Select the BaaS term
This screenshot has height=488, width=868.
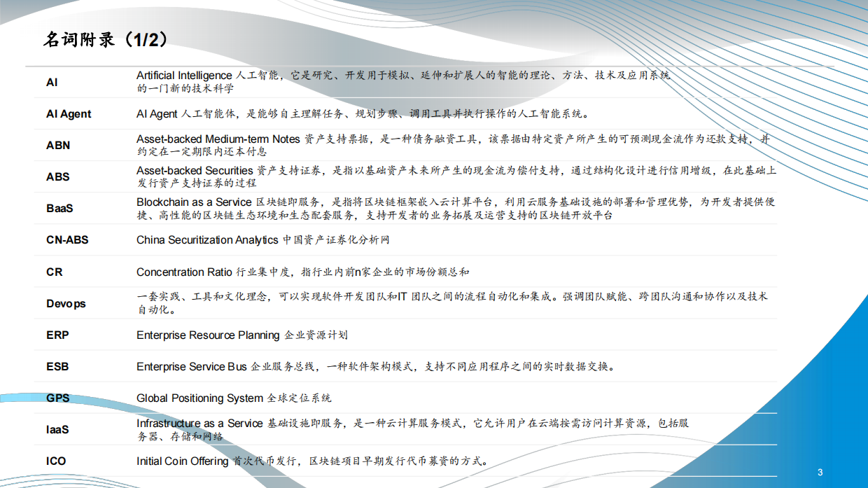pyautogui.click(x=59, y=209)
